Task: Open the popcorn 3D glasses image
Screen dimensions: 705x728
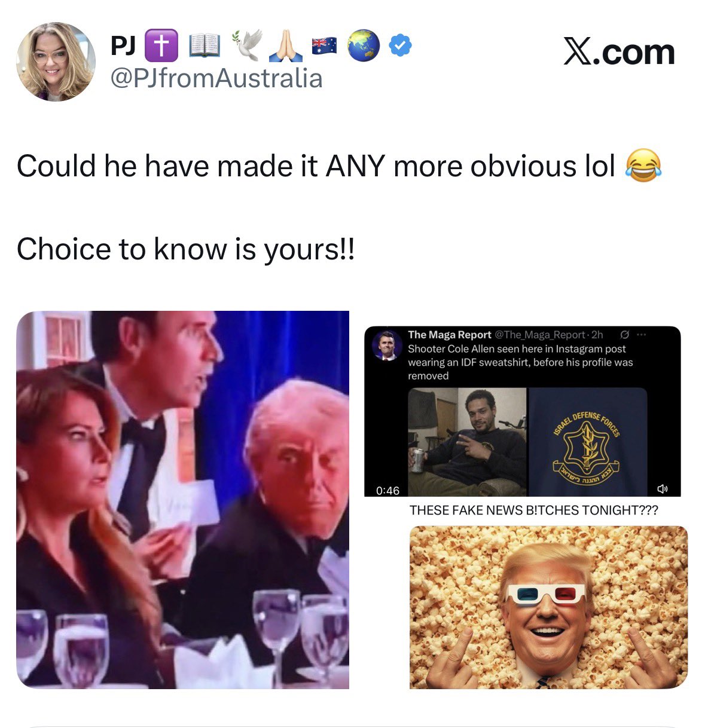Action: coord(548,607)
